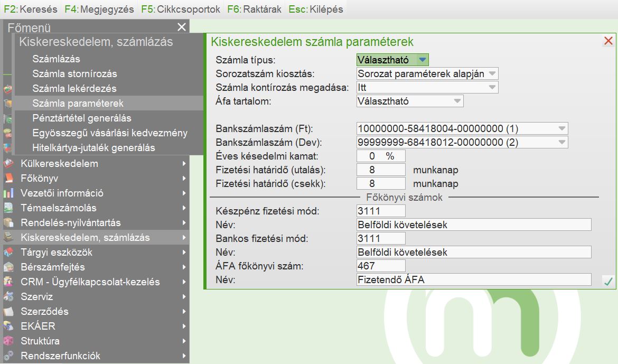Click the Struktúra cube icon
Image resolution: width=618 pixels, height=364 pixels.
point(8,341)
